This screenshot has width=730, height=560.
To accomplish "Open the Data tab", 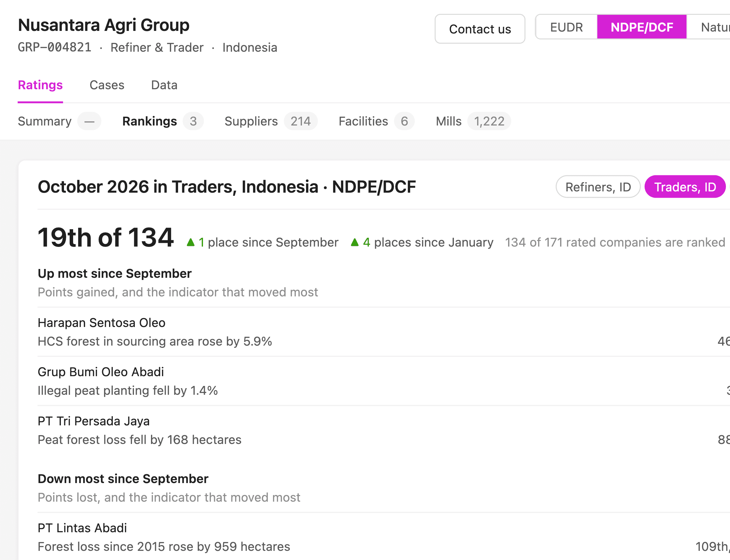I will tap(164, 85).
